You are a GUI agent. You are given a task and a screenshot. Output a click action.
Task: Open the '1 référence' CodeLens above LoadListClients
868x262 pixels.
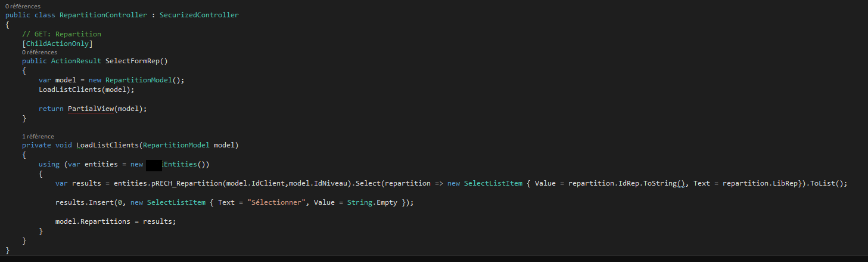[x=38, y=136]
